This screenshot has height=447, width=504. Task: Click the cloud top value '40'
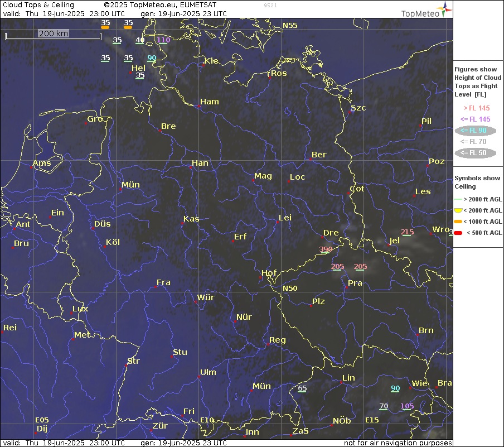point(140,40)
